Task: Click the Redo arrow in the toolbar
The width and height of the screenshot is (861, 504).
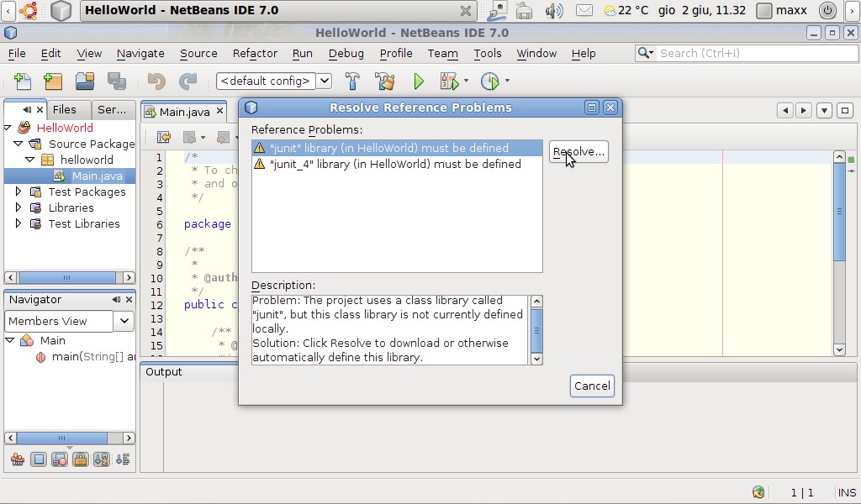Action: [188, 81]
